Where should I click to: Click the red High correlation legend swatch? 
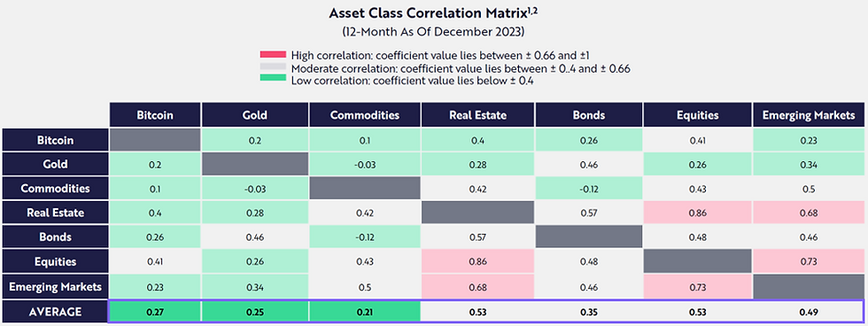click(273, 55)
